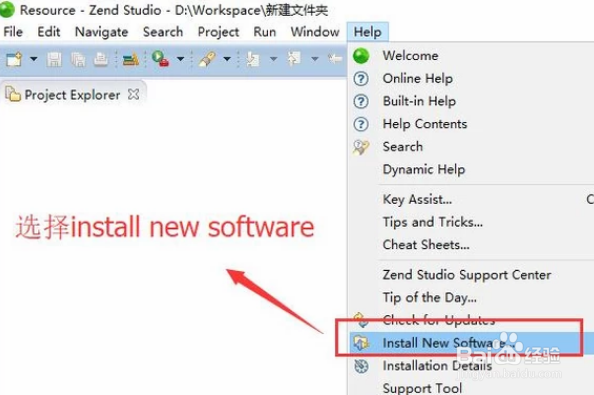Open the File menu
The height and width of the screenshot is (395, 594).
13,32
